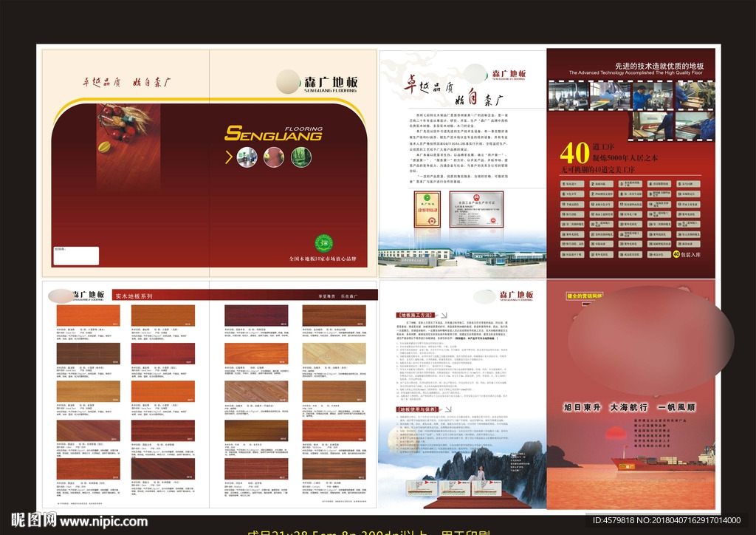This screenshot has height=535, width=756.
Task: Click the heading 先进的技术造就优质的地板
Action: coord(659,66)
